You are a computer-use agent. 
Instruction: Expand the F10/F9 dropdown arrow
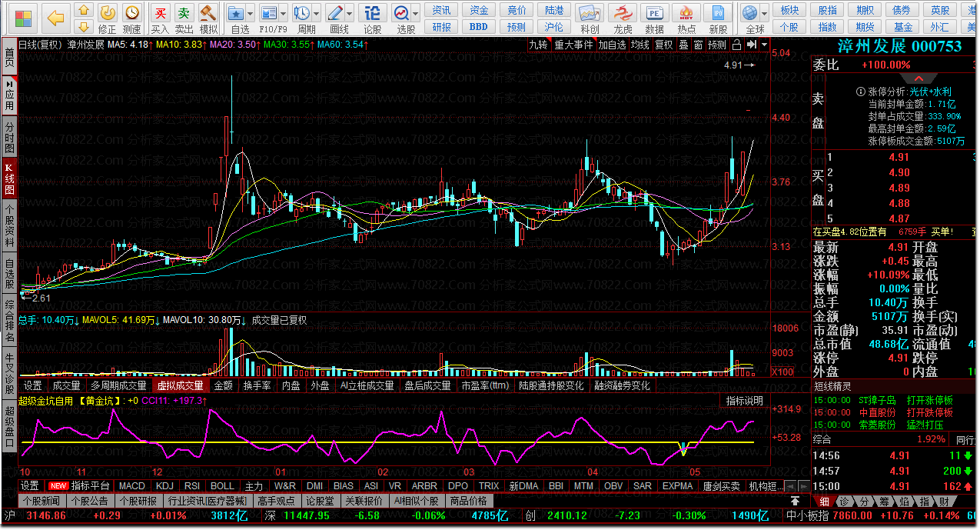pos(284,14)
